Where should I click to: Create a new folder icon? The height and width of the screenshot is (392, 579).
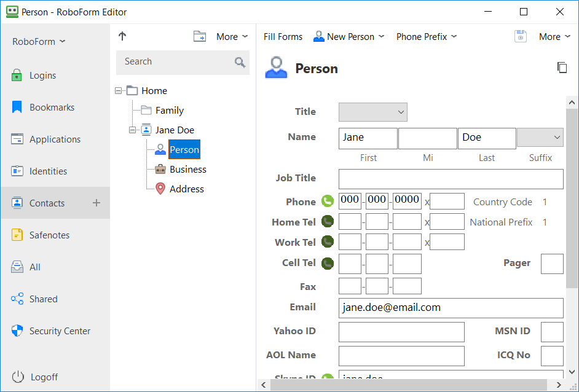coord(200,36)
